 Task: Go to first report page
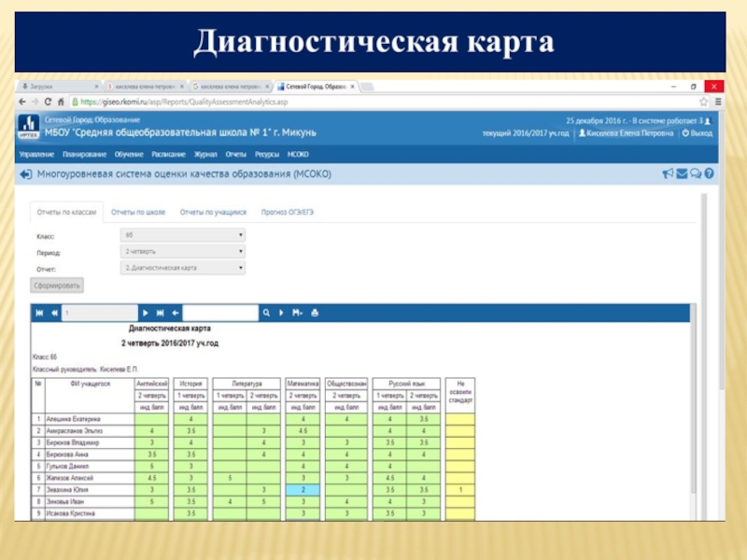[x=40, y=313]
